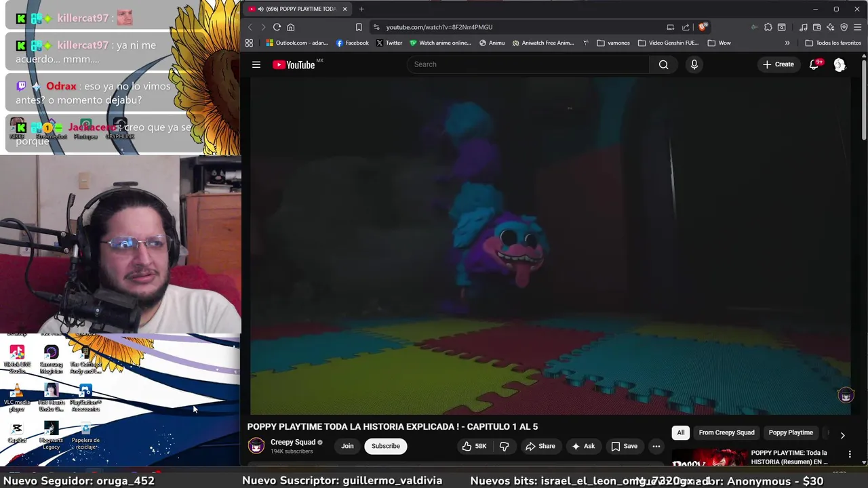This screenshot has height=488, width=868.
Task: Open options menu for the recommended Resumen video
Action: coord(850,454)
